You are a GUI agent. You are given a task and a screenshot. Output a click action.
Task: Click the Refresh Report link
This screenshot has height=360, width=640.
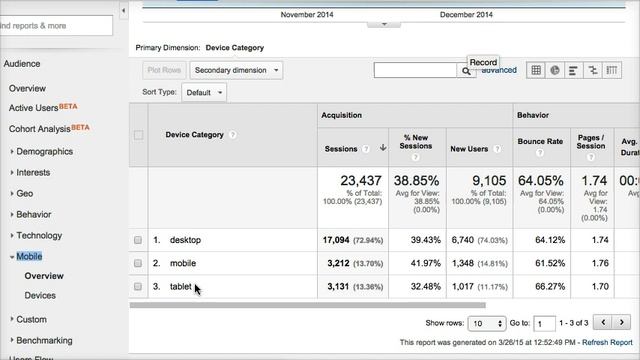click(x=607, y=342)
